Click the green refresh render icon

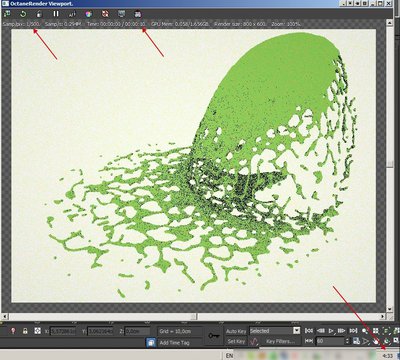(x=23, y=14)
